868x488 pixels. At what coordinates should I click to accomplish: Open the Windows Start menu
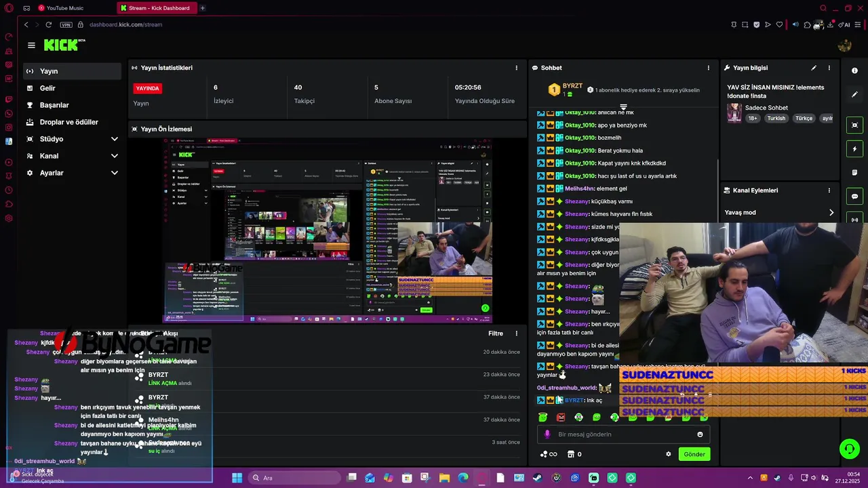(237, 478)
